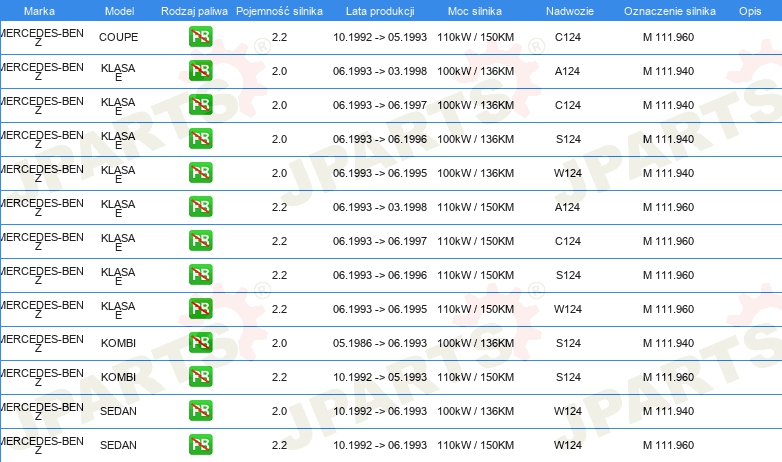782x462 pixels.
Task: Click the SEDAN model cell with 2.0 engine
Action: (118, 411)
